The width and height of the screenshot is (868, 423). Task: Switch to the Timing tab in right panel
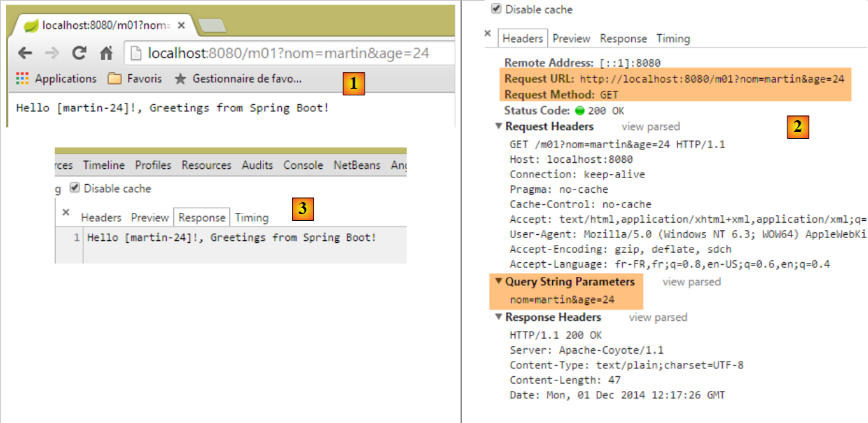tap(673, 39)
